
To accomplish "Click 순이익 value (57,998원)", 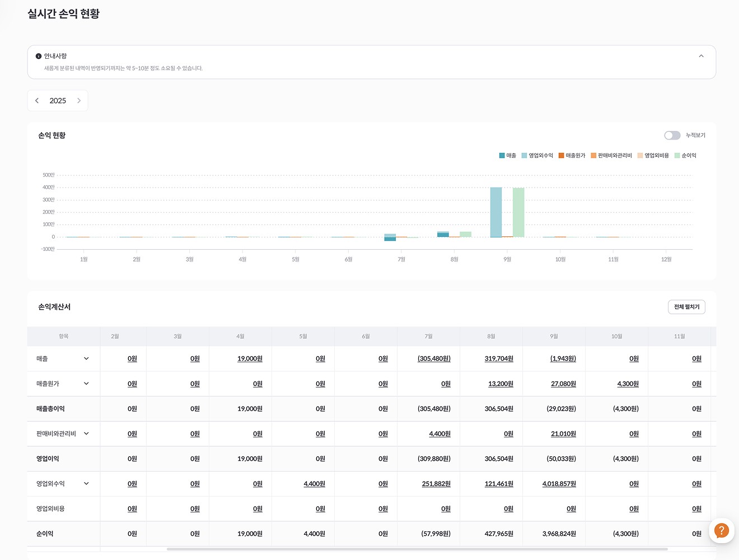I will 436,534.
